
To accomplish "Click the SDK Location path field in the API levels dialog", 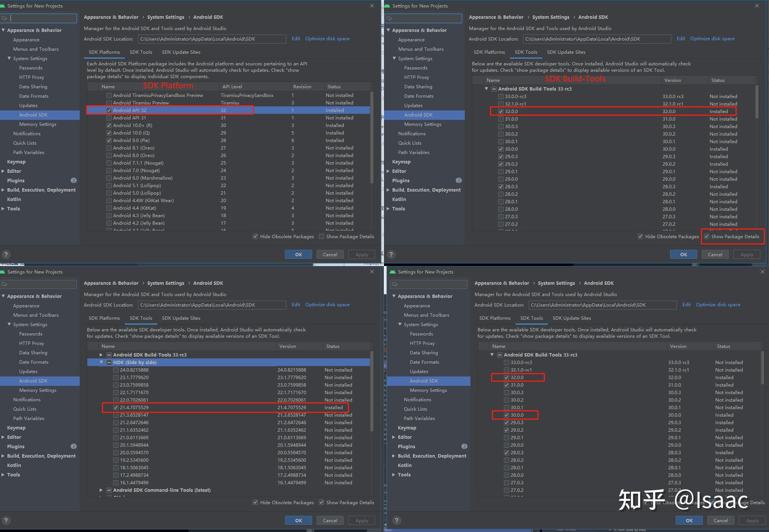I will (x=212, y=39).
